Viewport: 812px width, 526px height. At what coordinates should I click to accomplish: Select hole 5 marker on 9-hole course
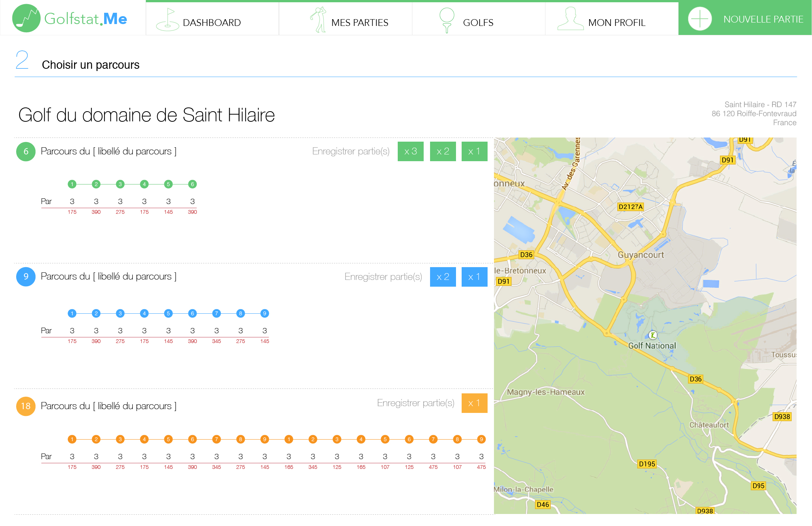(x=168, y=313)
